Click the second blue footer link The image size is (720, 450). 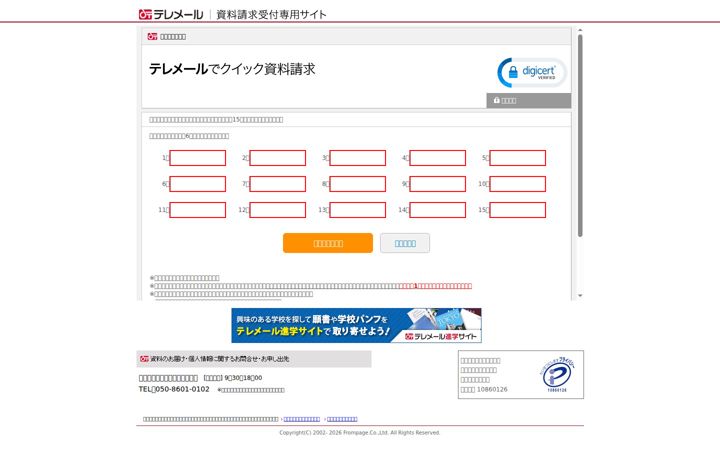(342, 419)
